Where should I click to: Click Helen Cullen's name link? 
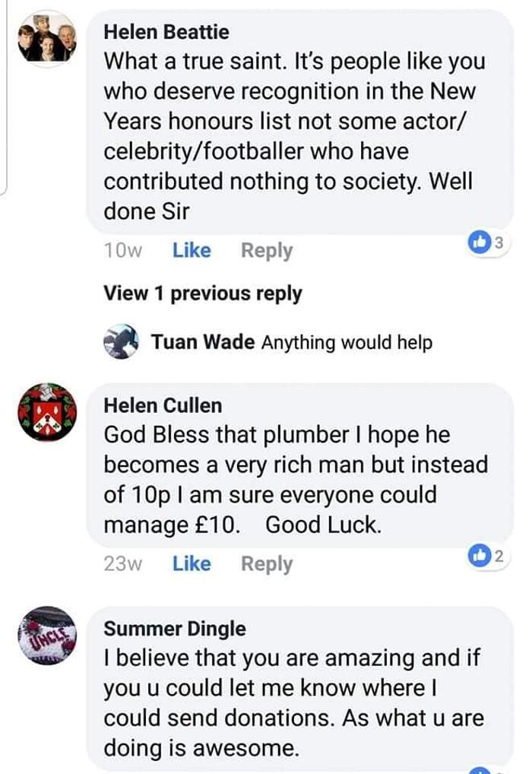163,405
